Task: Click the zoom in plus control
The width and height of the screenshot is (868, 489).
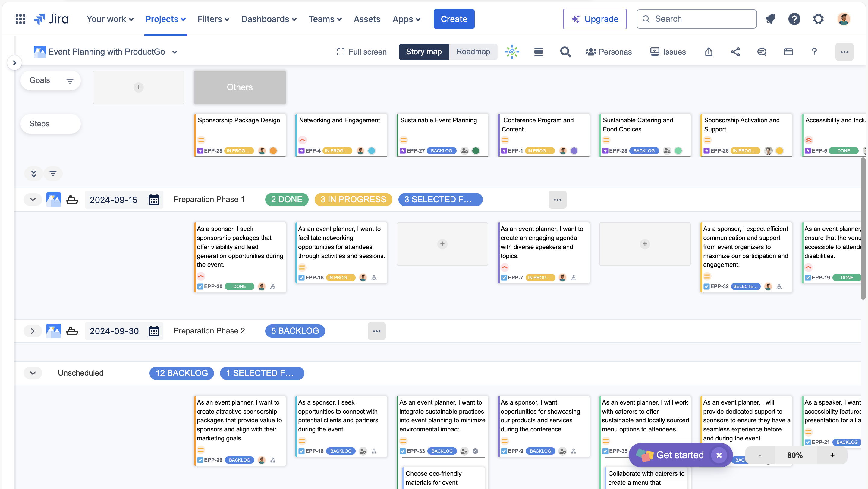Action: click(832, 455)
